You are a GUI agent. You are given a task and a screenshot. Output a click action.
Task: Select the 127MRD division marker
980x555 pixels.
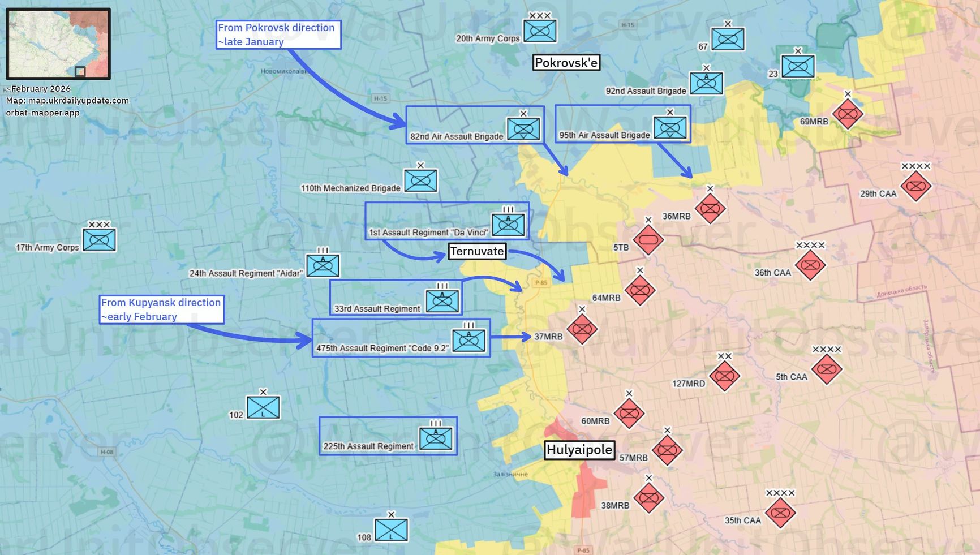724,376
